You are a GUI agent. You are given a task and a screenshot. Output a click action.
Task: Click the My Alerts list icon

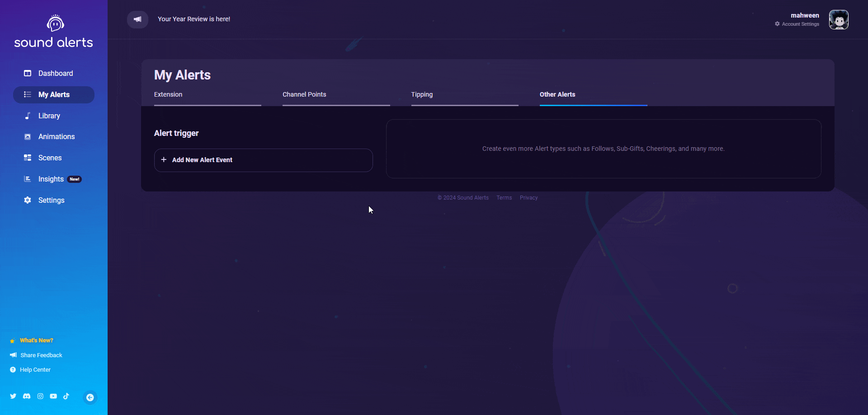point(28,94)
